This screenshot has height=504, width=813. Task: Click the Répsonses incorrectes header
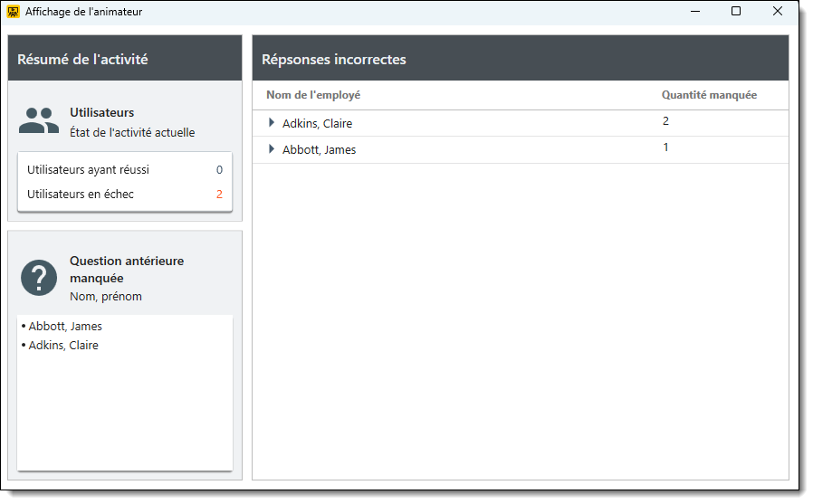coord(334,60)
